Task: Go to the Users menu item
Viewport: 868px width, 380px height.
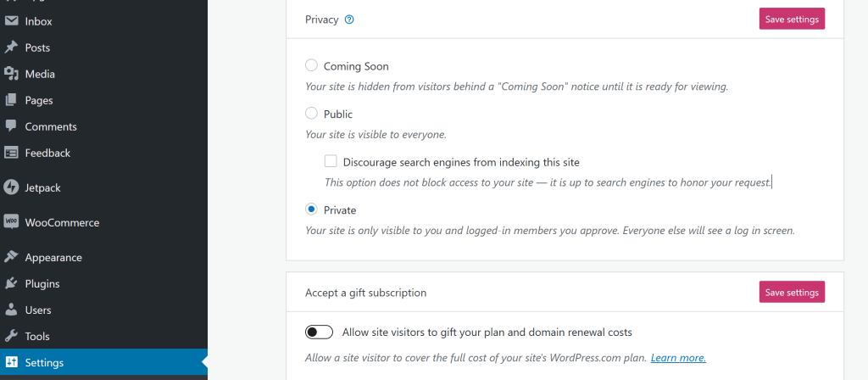Action: (x=38, y=310)
